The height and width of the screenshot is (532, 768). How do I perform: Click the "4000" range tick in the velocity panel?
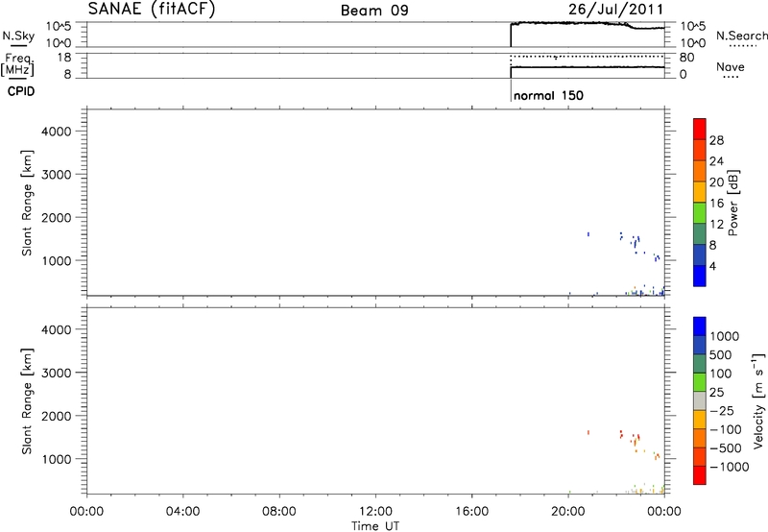point(56,329)
